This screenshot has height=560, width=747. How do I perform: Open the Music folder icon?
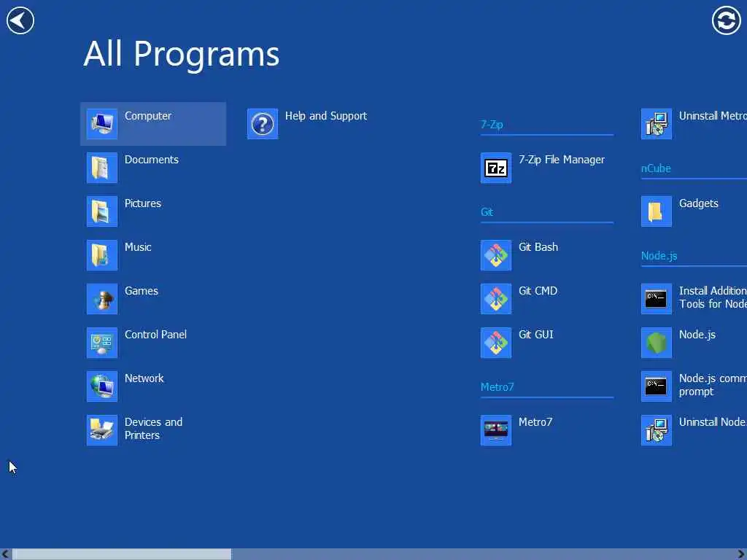coord(102,255)
